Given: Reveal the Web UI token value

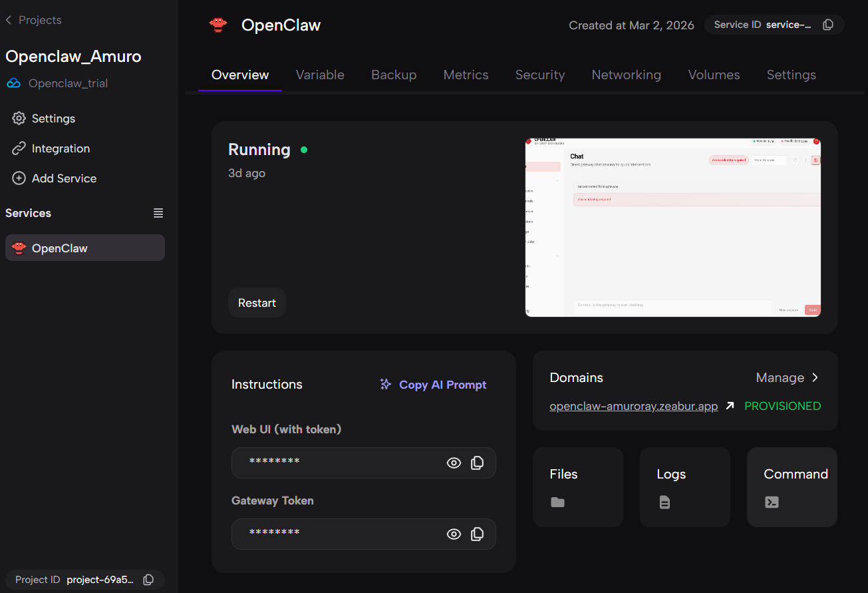Looking at the screenshot, I should coord(454,463).
